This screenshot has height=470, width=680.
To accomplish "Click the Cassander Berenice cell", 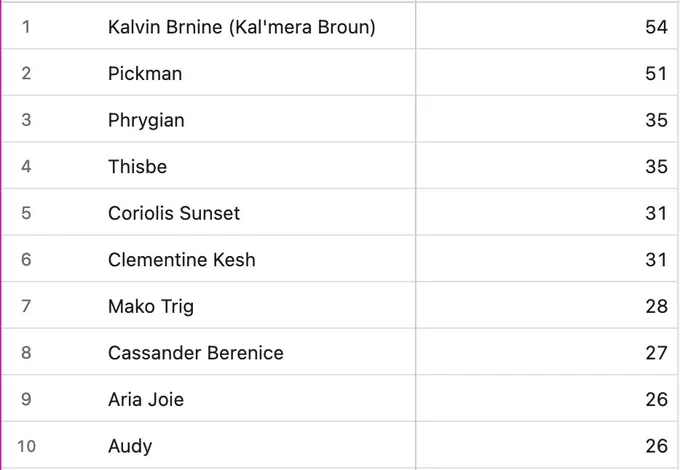I will tap(196, 352).
